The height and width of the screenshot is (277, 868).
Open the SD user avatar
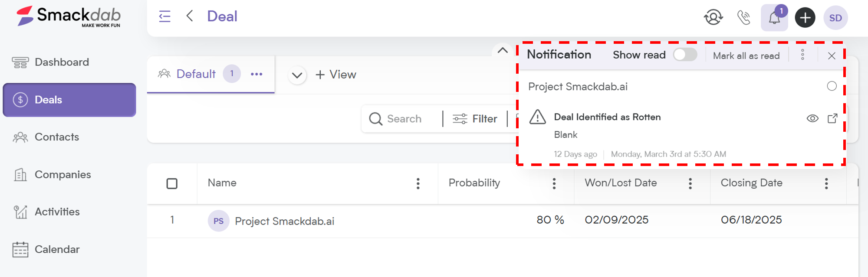click(x=835, y=18)
